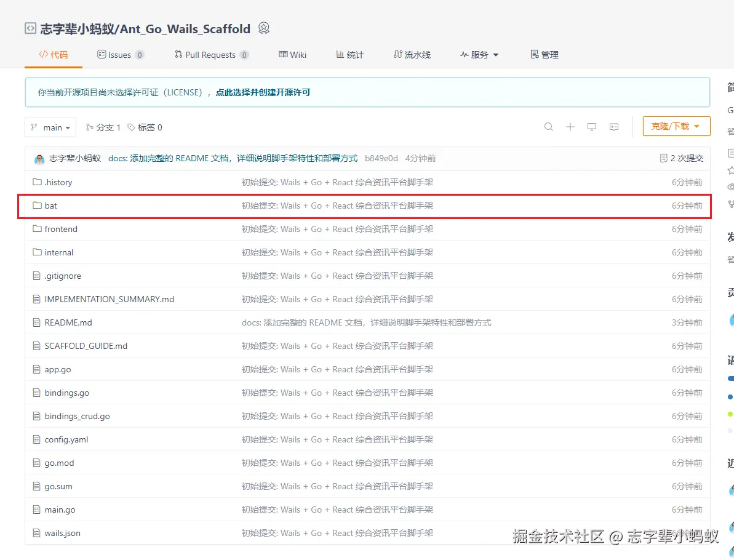Open the .history folder
The image size is (734, 560).
click(58, 182)
